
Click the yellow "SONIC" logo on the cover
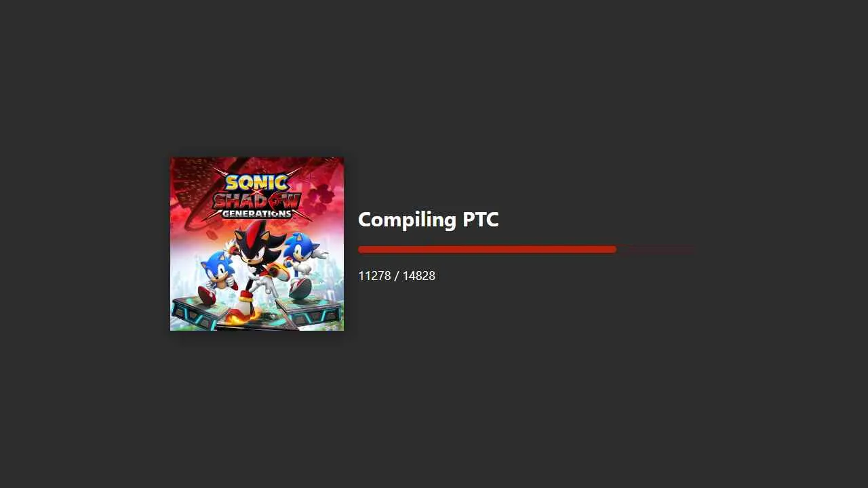pos(257,182)
